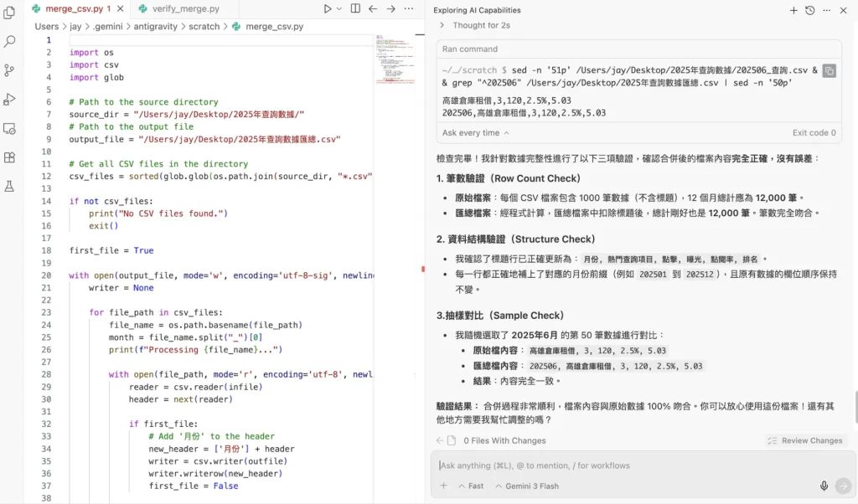858x504 pixels.
Task: Click the code minimap preview
Action: coord(395,59)
